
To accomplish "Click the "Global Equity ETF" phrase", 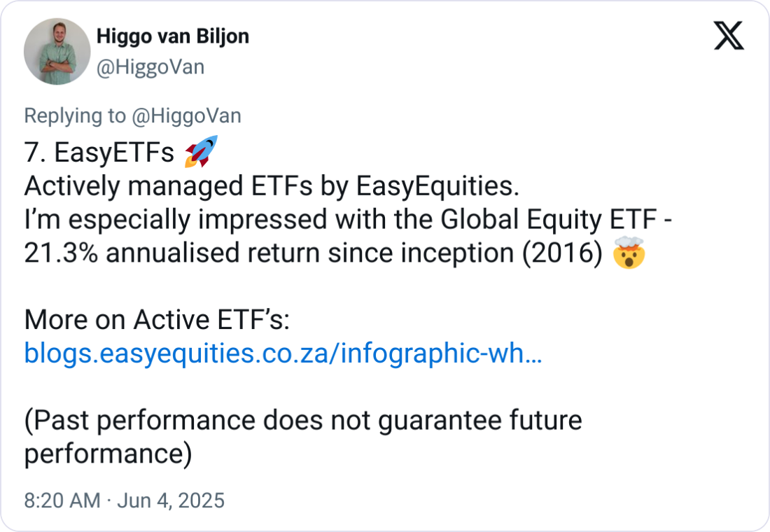I will point(547,220).
